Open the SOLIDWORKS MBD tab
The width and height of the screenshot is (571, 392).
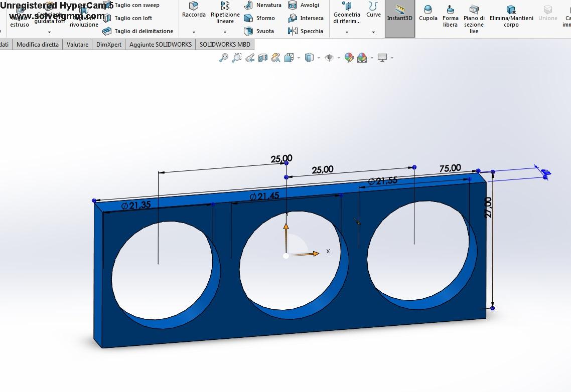pos(225,45)
